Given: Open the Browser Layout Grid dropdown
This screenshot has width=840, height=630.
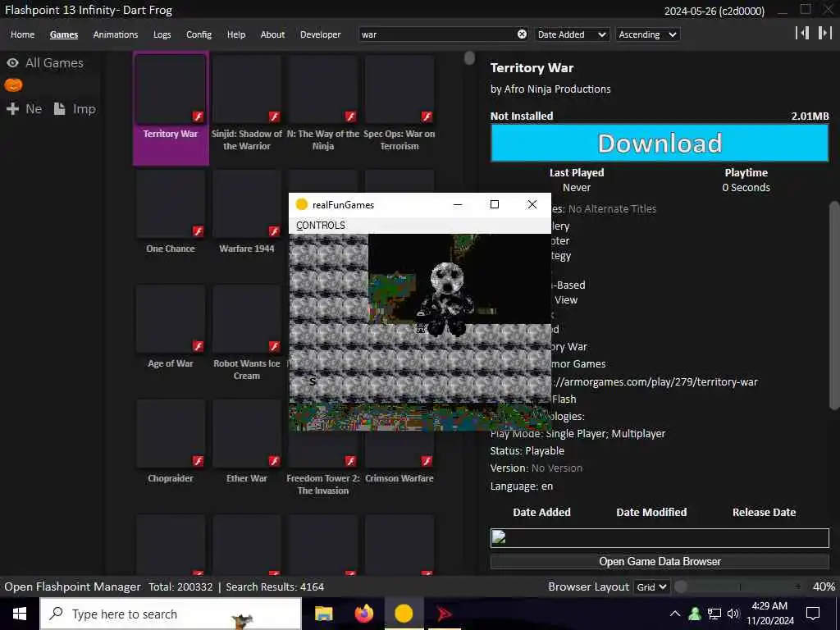Looking at the screenshot, I should [x=651, y=587].
